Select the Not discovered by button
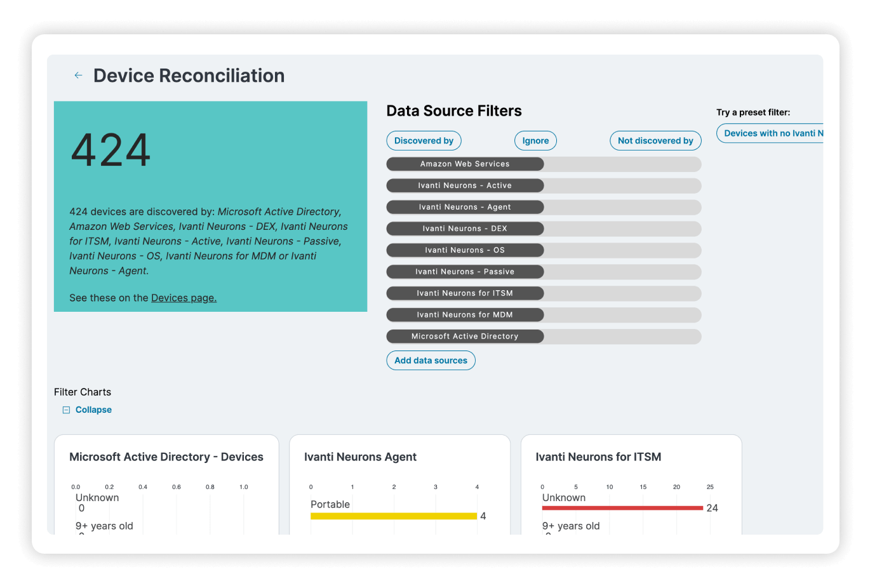 pyautogui.click(x=655, y=141)
